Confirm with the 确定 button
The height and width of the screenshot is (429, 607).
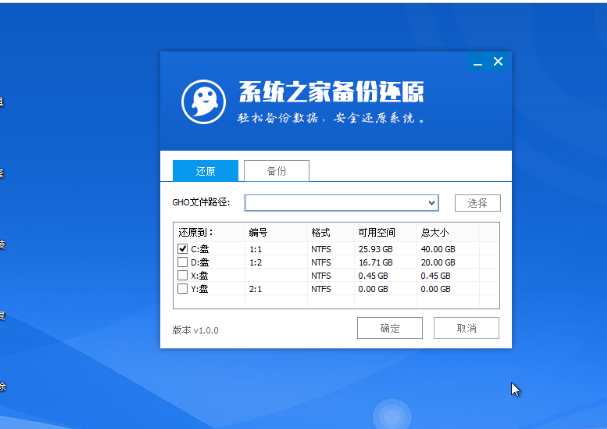pyautogui.click(x=390, y=328)
